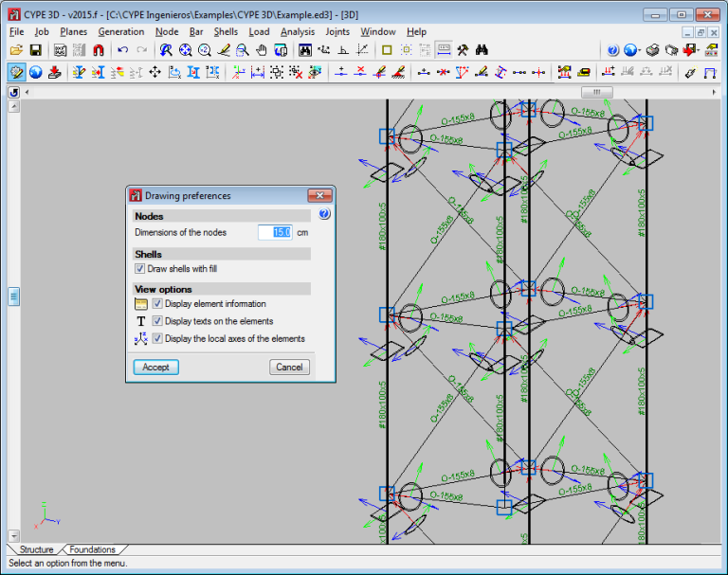The width and height of the screenshot is (728, 575).
Task: Click the black binoculars search icon
Action: (x=482, y=50)
